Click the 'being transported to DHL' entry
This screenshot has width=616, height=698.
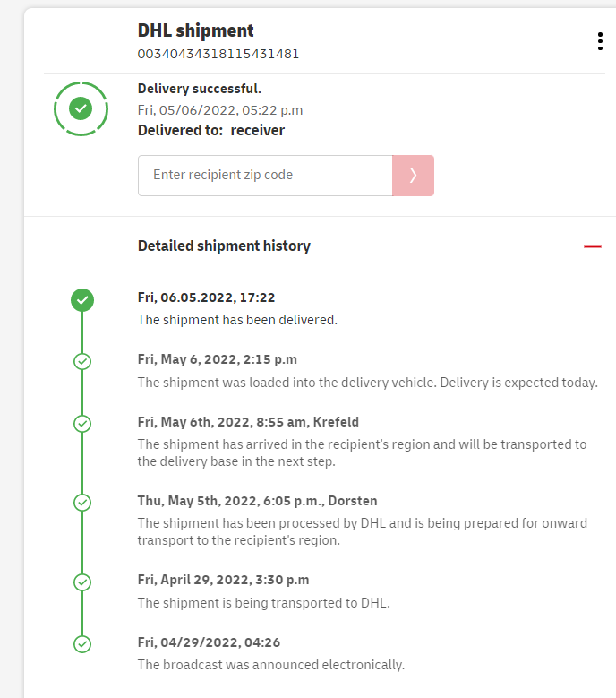coord(264,603)
